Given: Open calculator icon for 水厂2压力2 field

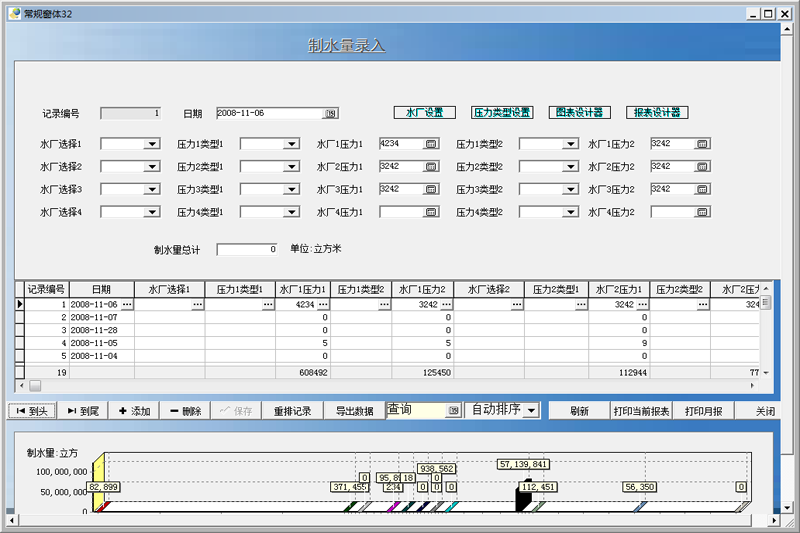Looking at the screenshot, I should [703, 166].
